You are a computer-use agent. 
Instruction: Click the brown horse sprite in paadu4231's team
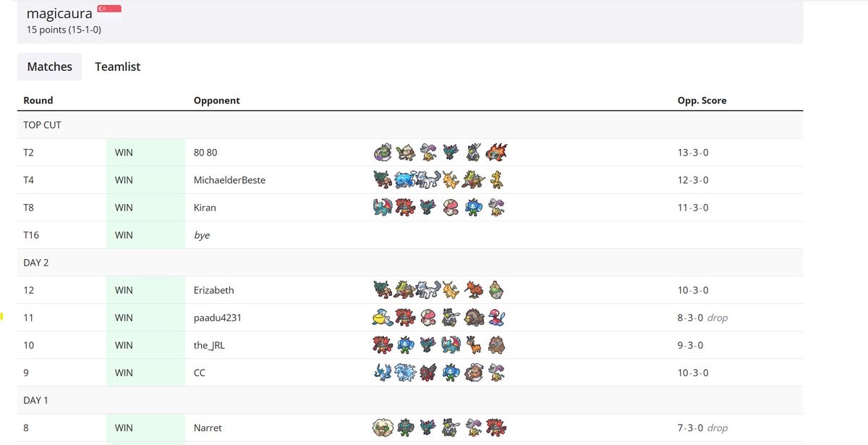click(474, 317)
